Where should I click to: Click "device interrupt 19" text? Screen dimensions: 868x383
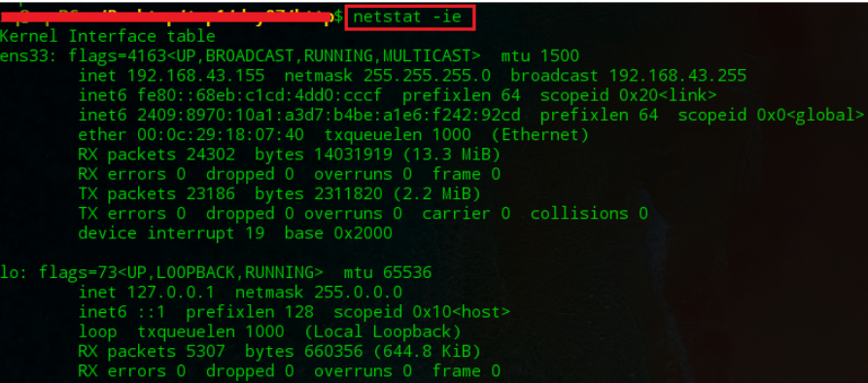(x=172, y=233)
